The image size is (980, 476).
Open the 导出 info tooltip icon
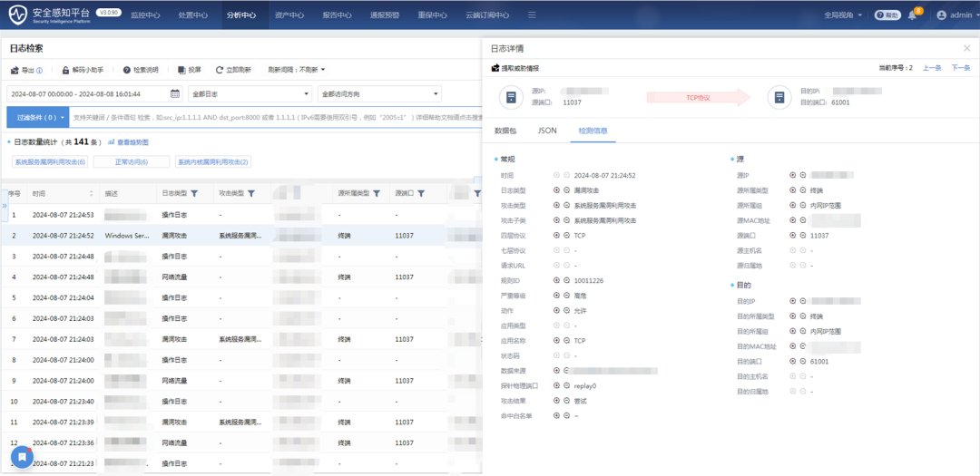click(39, 70)
